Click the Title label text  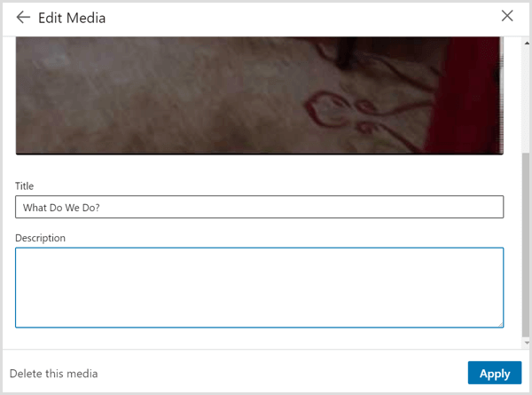click(25, 186)
